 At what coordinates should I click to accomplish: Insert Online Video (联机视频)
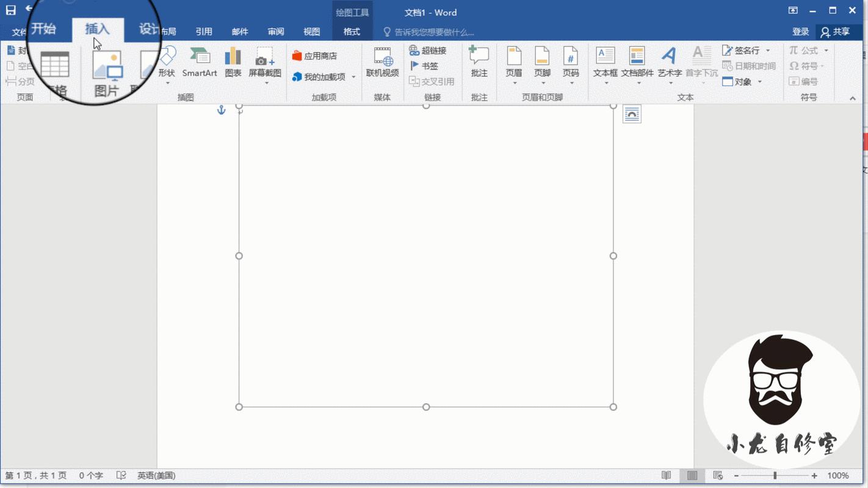[x=382, y=62]
